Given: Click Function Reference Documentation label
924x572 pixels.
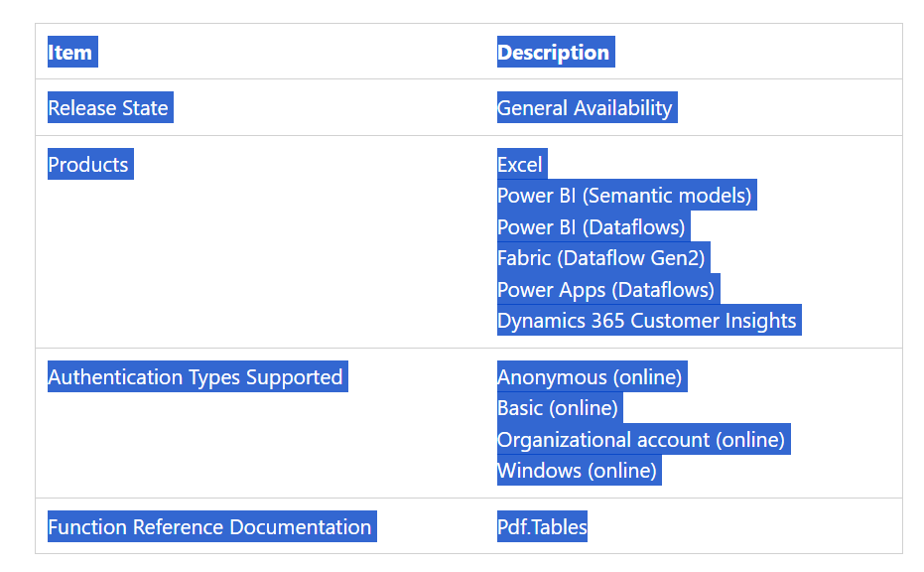Looking at the screenshot, I should [x=209, y=527].
